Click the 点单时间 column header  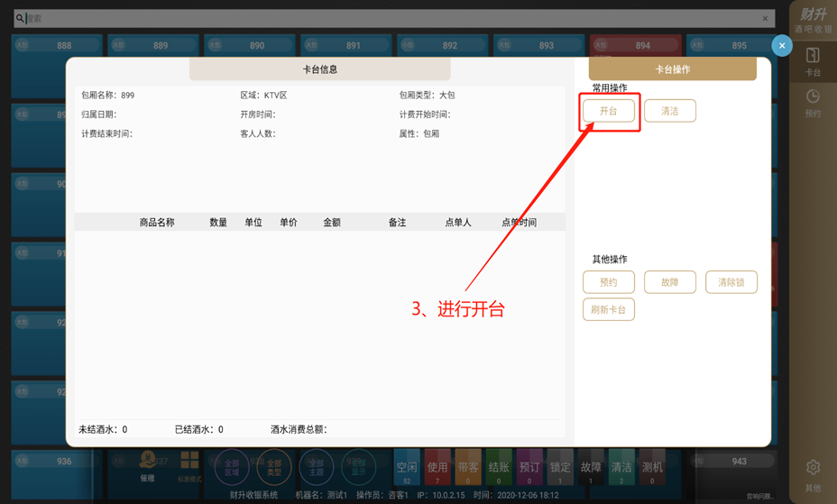tap(520, 223)
